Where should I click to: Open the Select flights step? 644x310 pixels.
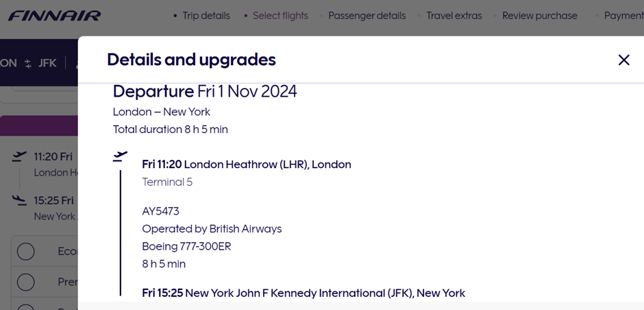[x=280, y=15]
